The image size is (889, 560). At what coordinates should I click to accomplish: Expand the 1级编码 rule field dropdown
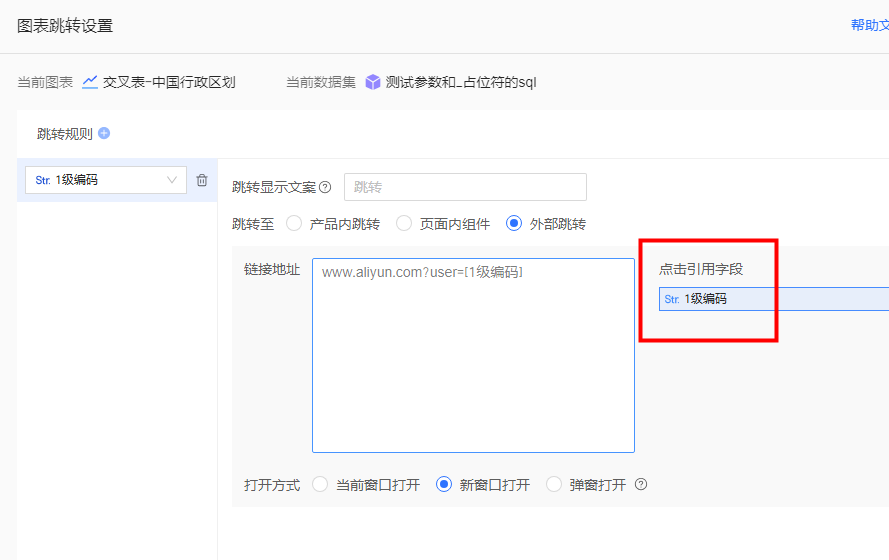click(172, 180)
